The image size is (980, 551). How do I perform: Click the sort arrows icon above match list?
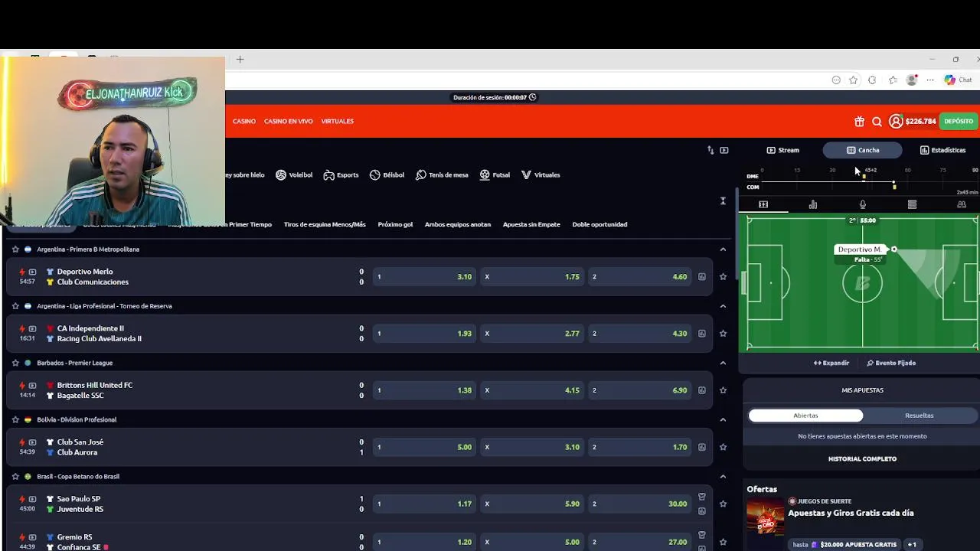tap(710, 150)
